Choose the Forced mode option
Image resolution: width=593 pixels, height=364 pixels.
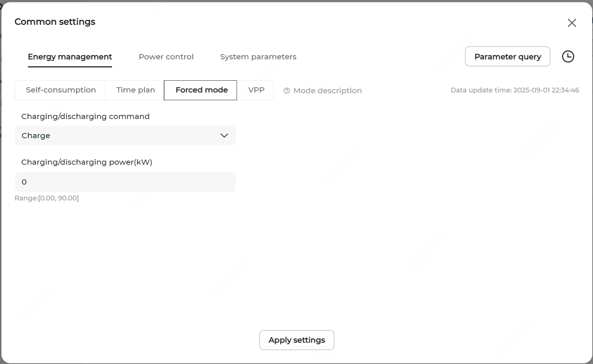(201, 90)
